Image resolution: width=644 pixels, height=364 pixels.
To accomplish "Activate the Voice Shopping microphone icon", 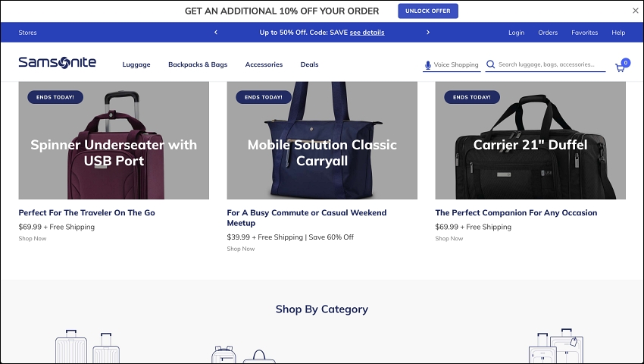I will 427,65.
